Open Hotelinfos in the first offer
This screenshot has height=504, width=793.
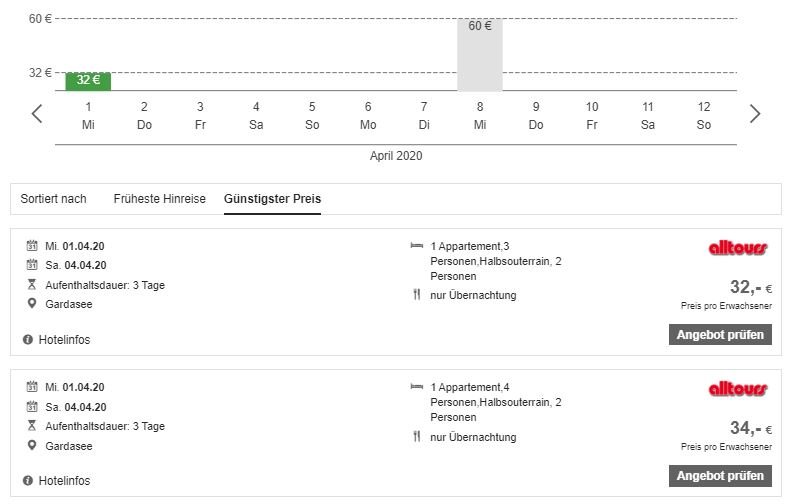[x=64, y=340]
